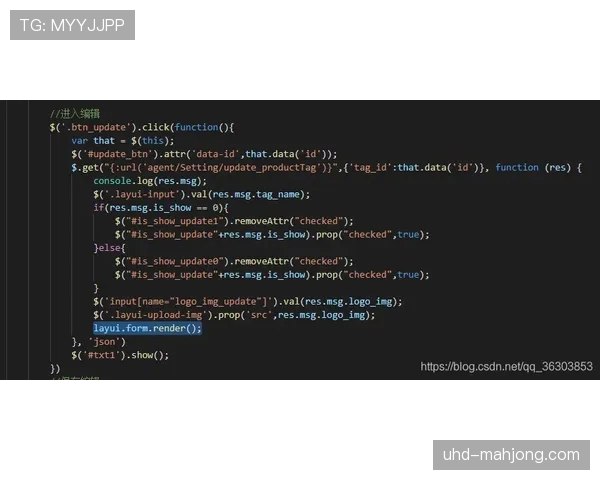Click the $('#txt1').show() line
This screenshot has width=600, height=480.
pyautogui.click(x=119, y=355)
